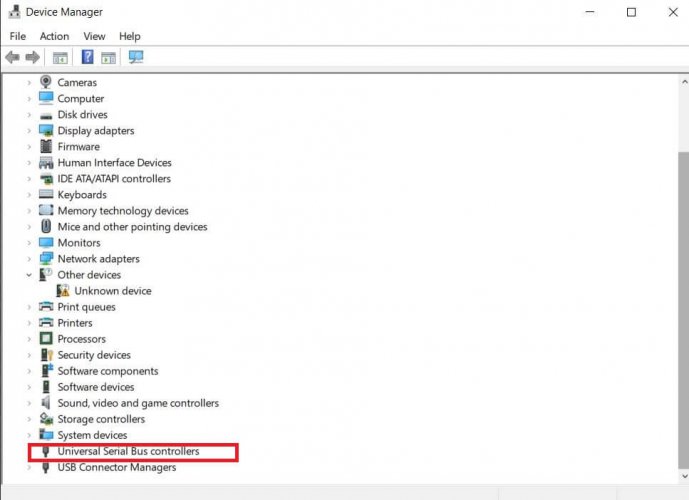Select the Firmware label
The image size is (689, 500).
point(79,146)
